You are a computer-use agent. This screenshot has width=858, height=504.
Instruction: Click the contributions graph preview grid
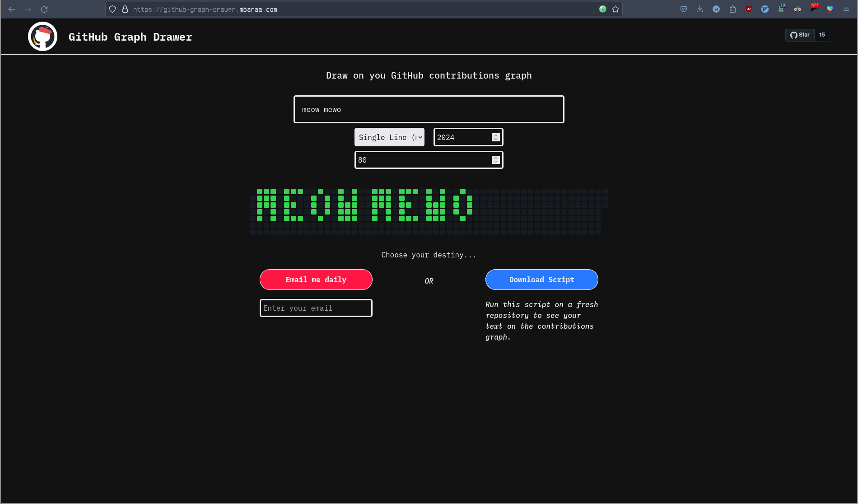[429, 212]
